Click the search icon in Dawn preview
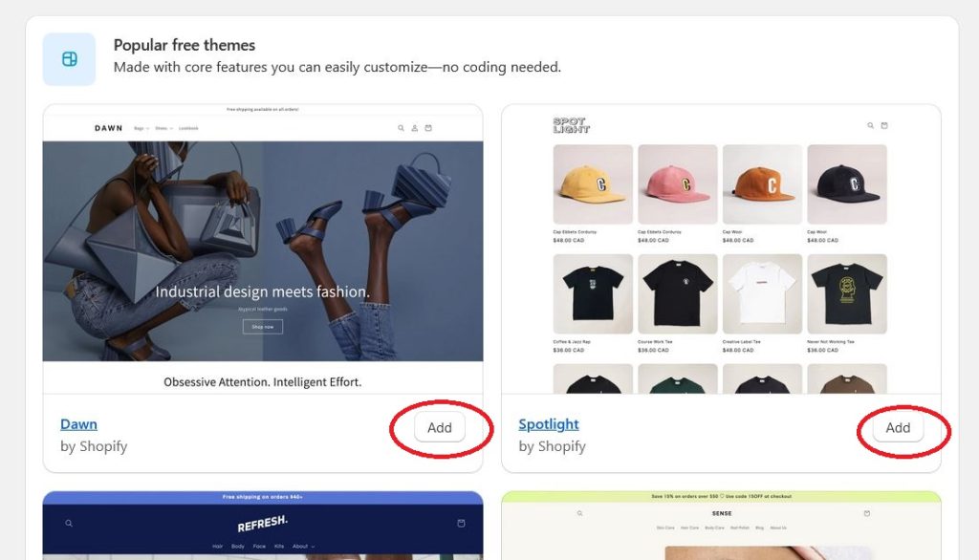 coord(401,128)
